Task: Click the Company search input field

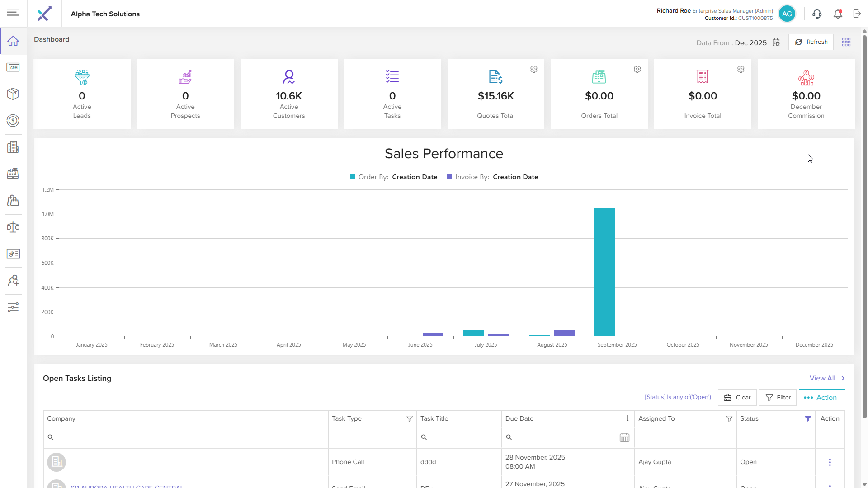Action: point(190,437)
